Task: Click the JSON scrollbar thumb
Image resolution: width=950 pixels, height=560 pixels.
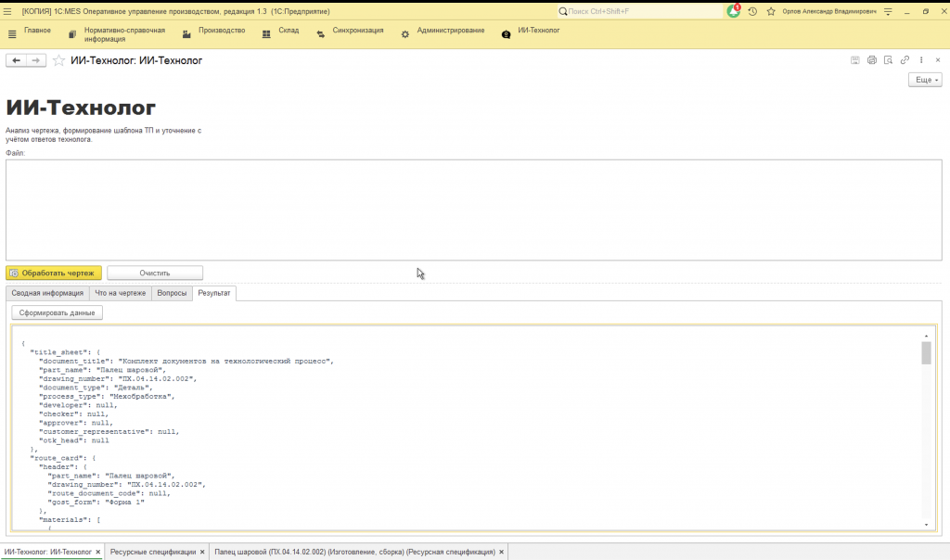Action: [926, 353]
